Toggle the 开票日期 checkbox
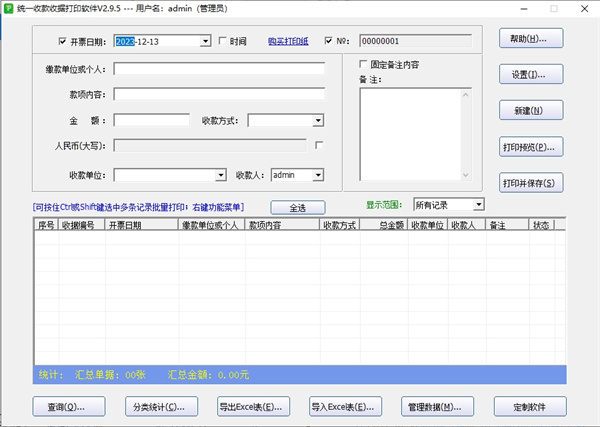 [62, 42]
